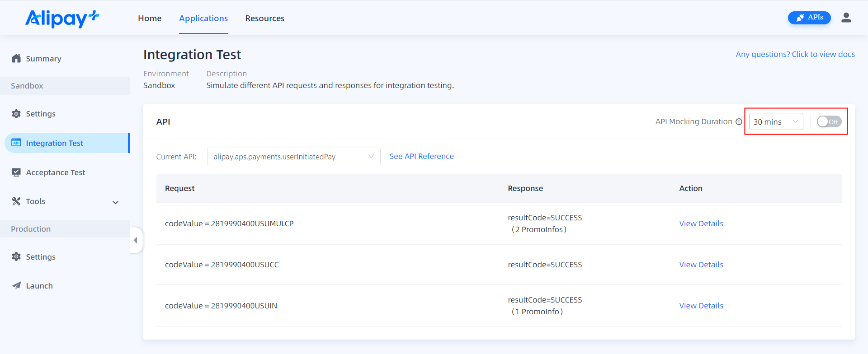868x354 pixels.
Task: Click the Launch paper plane icon
Action: (16, 286)
